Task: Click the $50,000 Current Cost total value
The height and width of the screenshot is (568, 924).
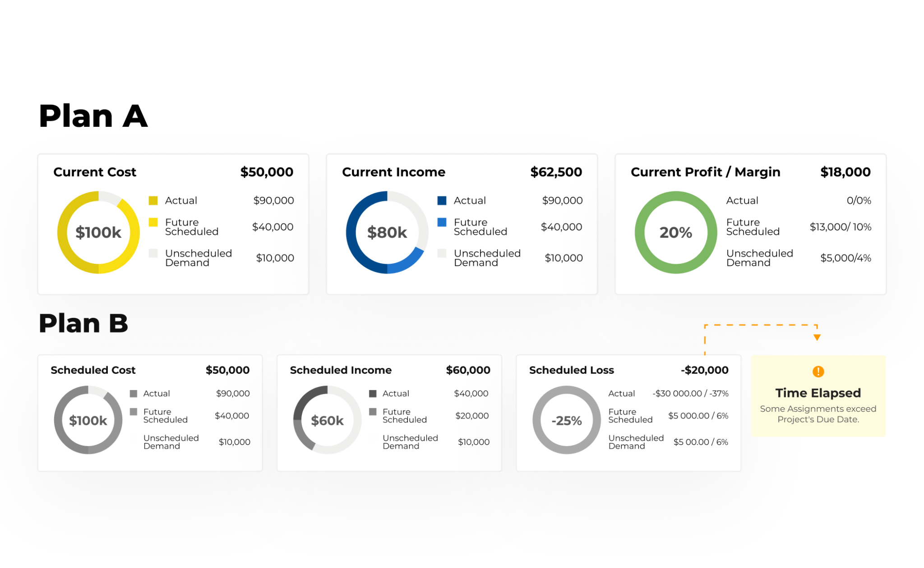Action: tap(267, 172)
